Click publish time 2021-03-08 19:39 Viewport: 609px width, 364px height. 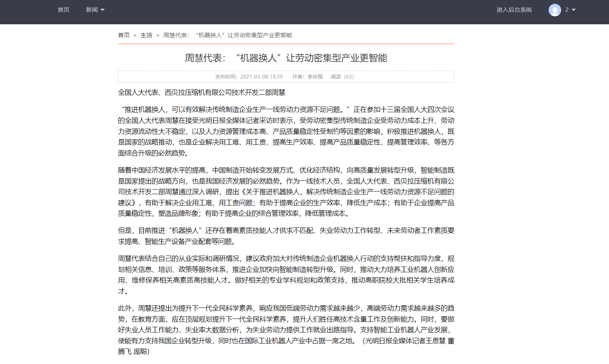pyautogui.click(x=249, y=77)
